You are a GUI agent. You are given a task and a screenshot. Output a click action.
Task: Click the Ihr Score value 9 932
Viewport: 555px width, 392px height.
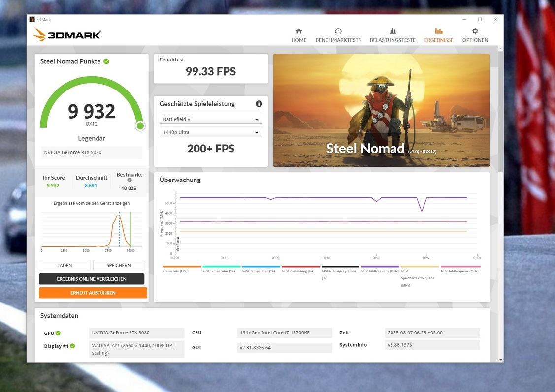click(53, 185)
